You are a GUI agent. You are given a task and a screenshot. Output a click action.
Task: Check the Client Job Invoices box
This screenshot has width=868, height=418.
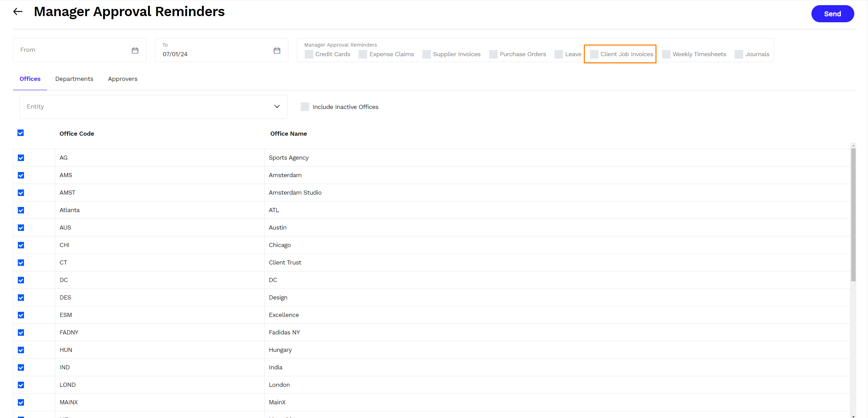594,54
